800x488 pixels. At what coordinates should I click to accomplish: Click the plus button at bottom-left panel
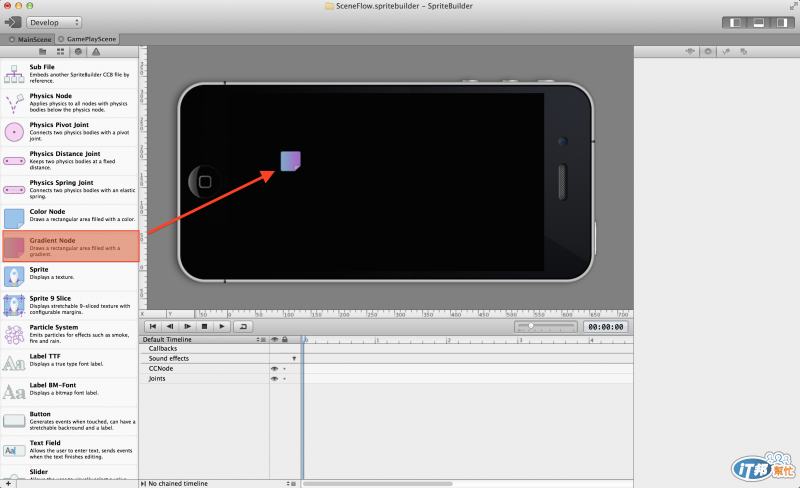point(8,483)
